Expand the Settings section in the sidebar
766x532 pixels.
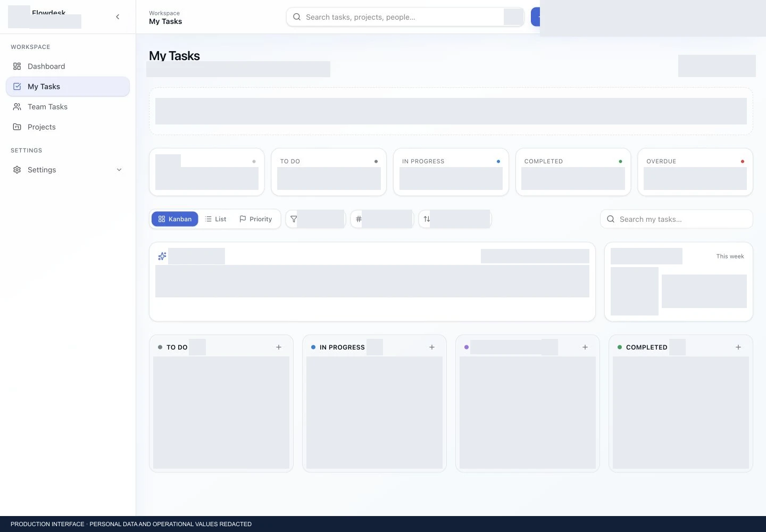click(x=68, y=170)
